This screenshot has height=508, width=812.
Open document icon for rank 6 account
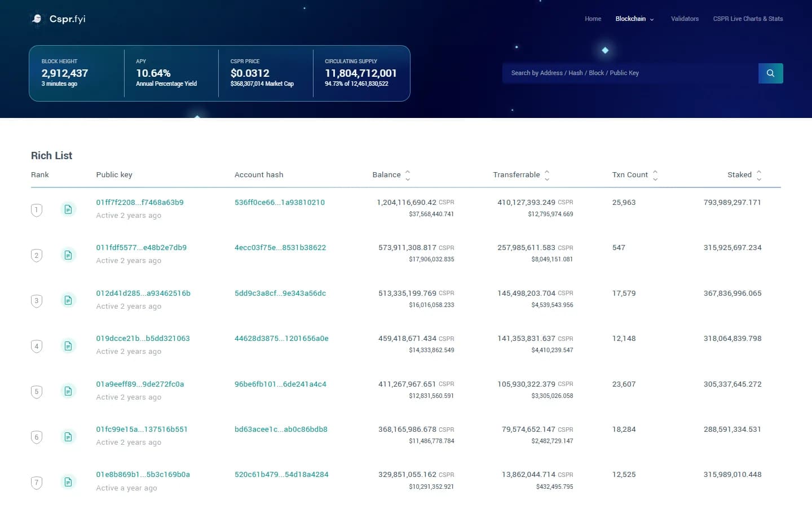pyautogui.click(x=68, y=437)
